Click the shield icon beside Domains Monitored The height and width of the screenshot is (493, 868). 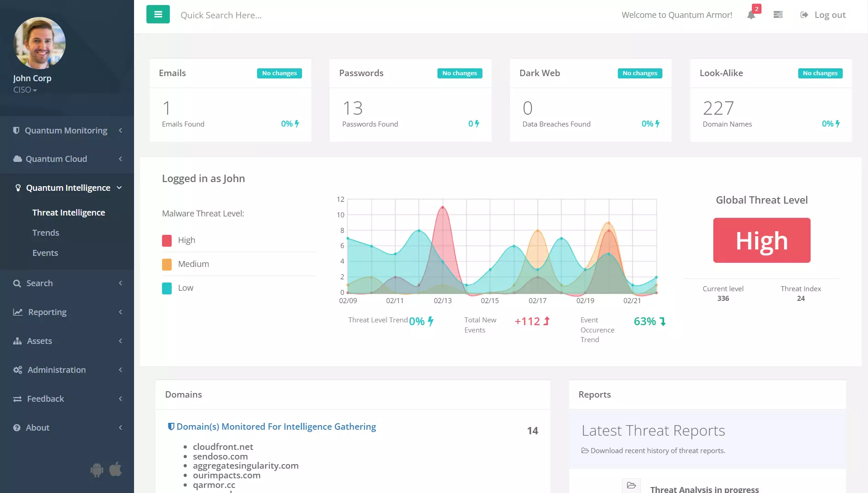point(171,427)
